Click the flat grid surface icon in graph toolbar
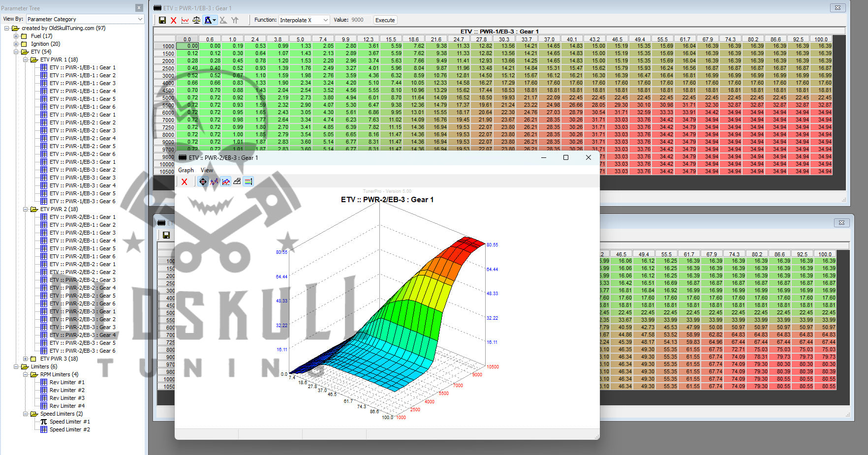Viewport: 868px width, 455px height. click(x=237, y=182)
